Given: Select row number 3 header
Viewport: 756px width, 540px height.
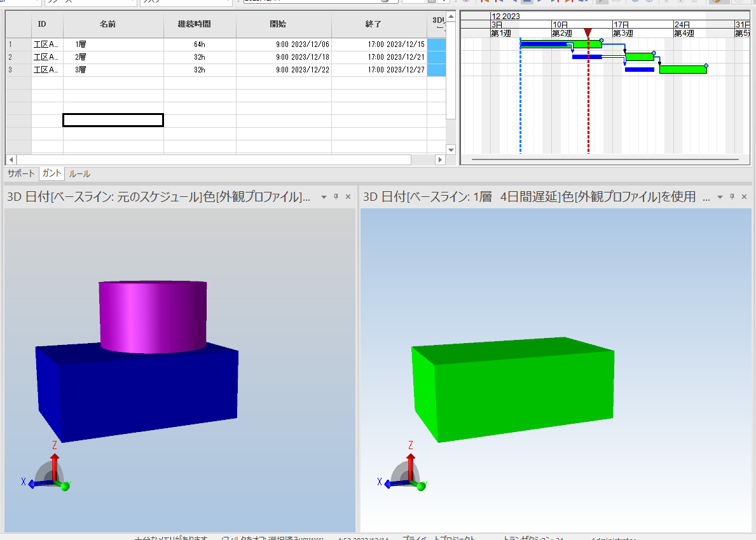Looking at the screenshot, I should pyautogui.click(x=18, y=70).
